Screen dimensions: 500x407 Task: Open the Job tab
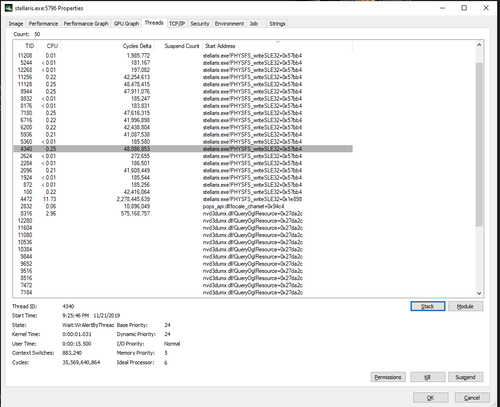point(254,24)
